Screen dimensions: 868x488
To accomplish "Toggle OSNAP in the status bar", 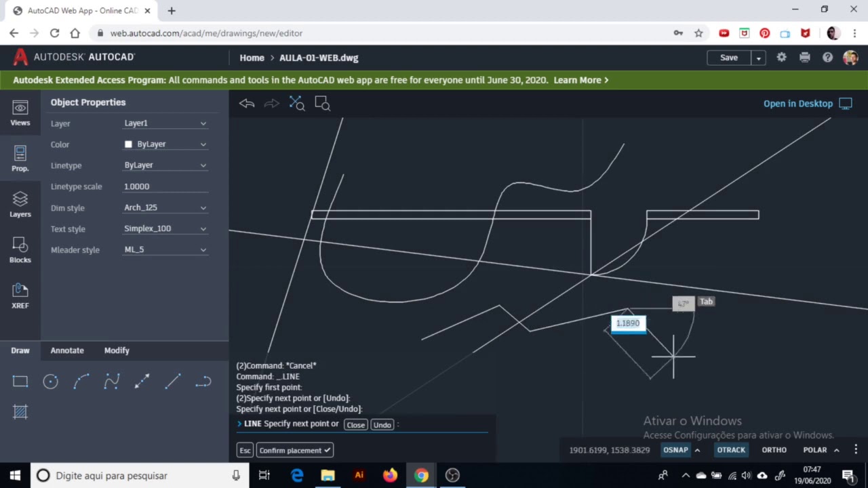I will [675, 449].
